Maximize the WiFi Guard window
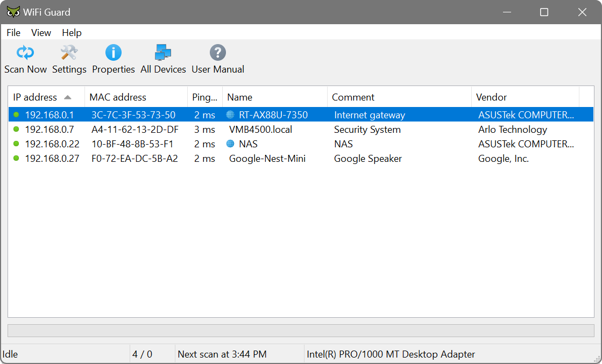 tap(544, 12)
